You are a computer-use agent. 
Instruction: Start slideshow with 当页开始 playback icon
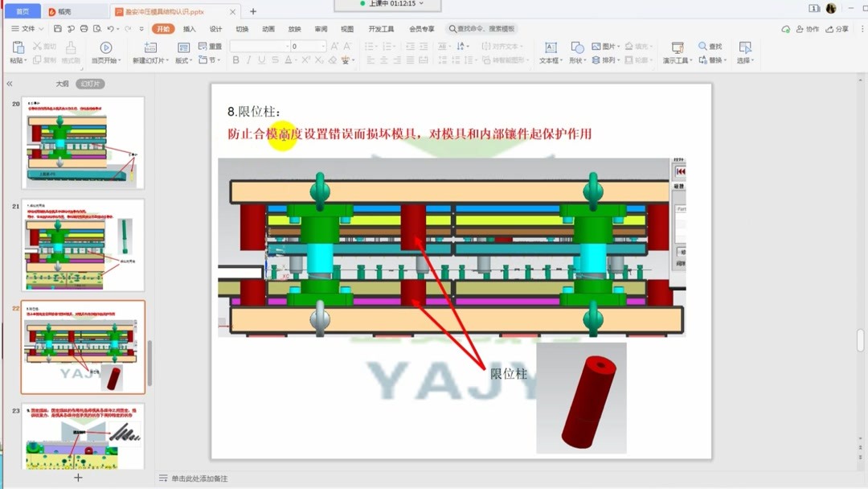105,47
